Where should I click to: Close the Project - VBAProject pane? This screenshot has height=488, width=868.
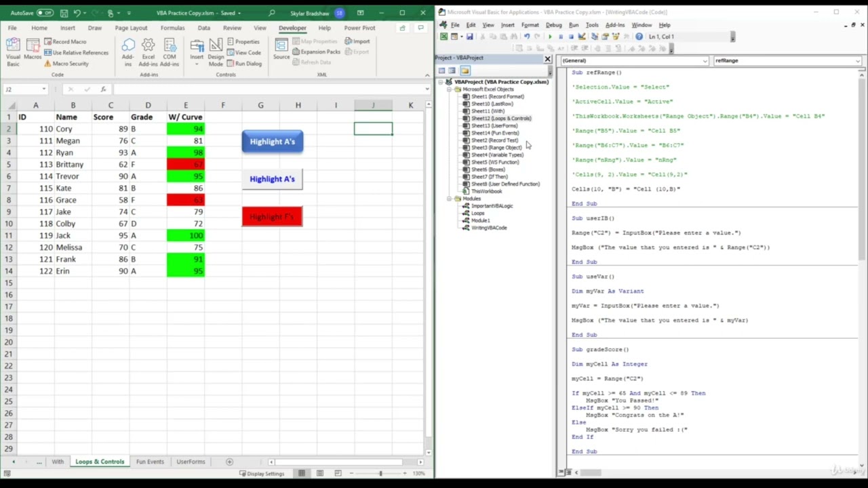point(547,59)
